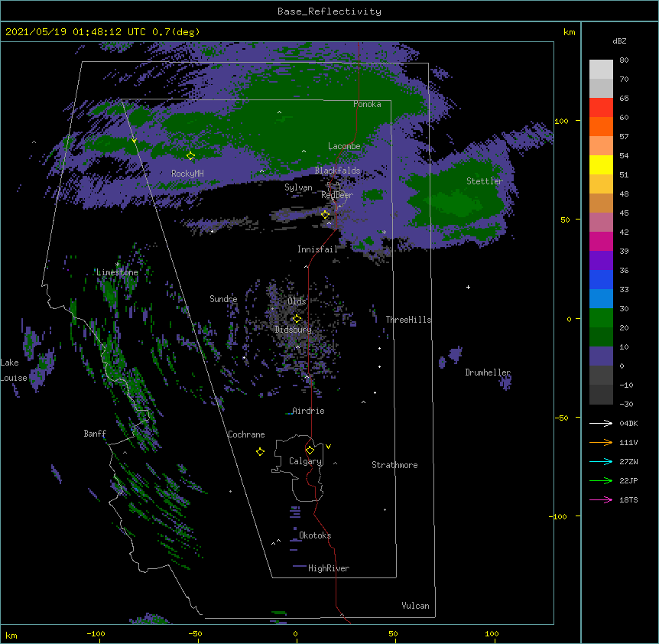The height and width of the screenshot is (644, 659).
Task: Select the Lacombe map label
Action: (344, 146)
